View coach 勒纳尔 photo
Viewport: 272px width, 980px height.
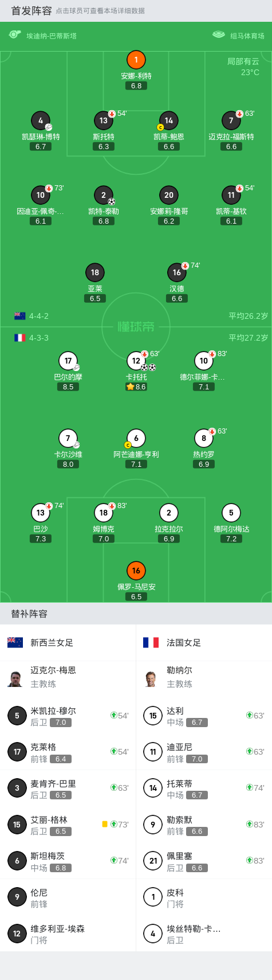[x=151, y=677]
